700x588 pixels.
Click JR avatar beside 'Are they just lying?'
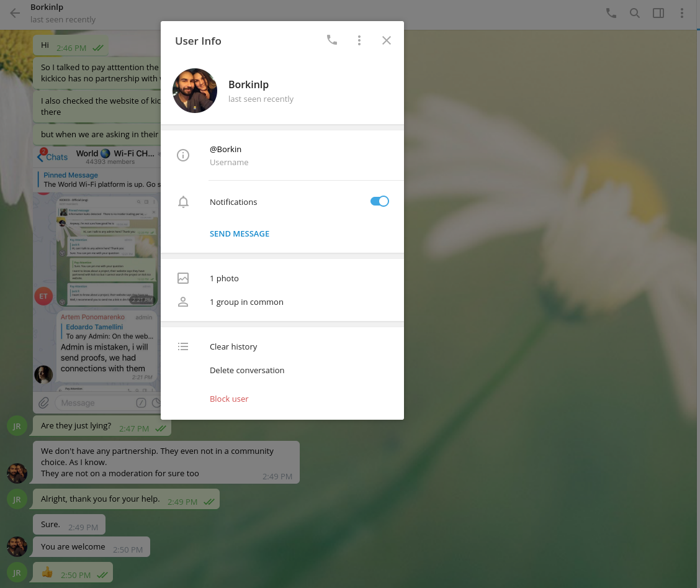[17, 426]
